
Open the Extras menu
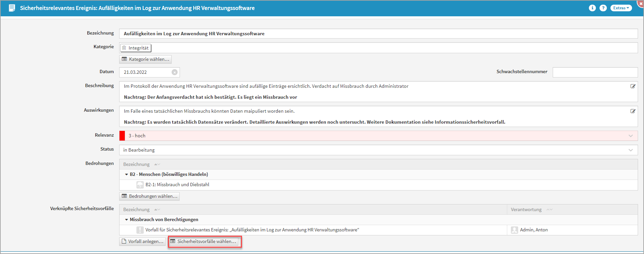[x=621, y=8]
